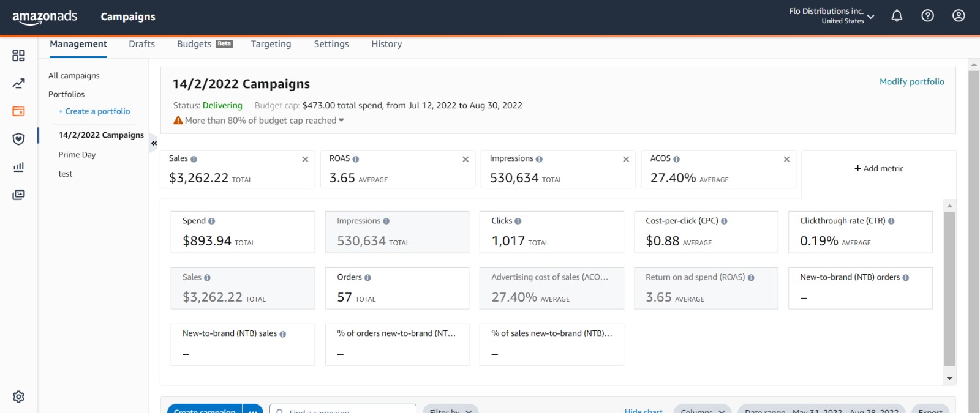Click the trending arrow icon in sidebar
The height and width of the screenshot is (413, 980).
point(18,83)
